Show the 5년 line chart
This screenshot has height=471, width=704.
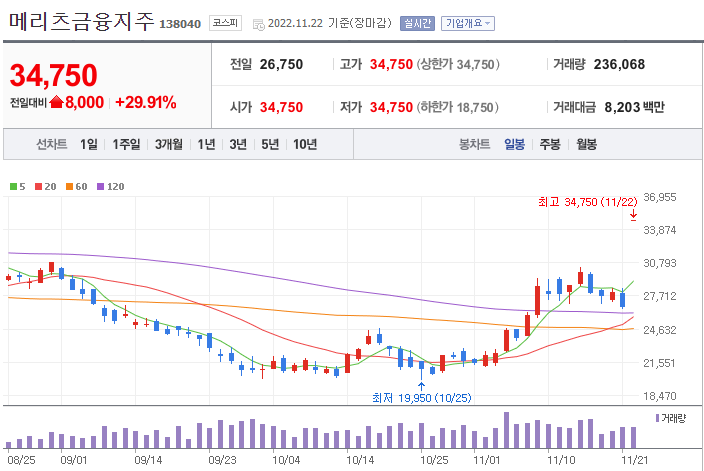coord(270,144)
